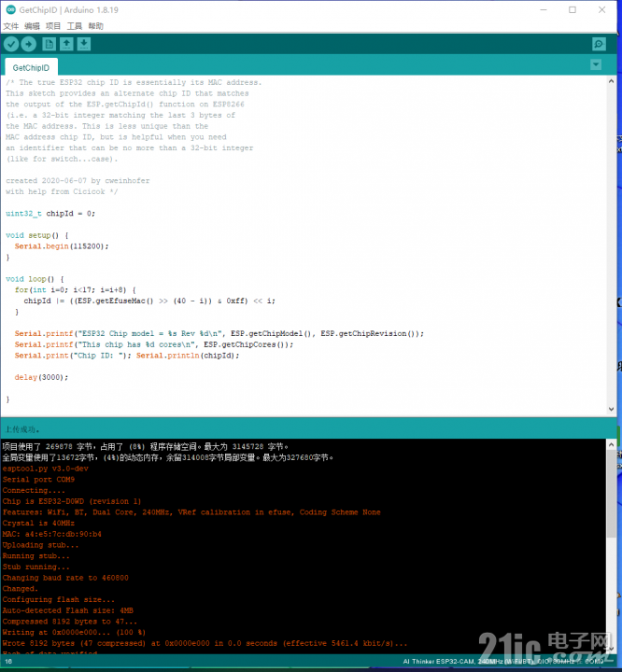The image size is (622, 672).
Task: Open the Serial Monitor magnifier icon
Action: (599, 44)
